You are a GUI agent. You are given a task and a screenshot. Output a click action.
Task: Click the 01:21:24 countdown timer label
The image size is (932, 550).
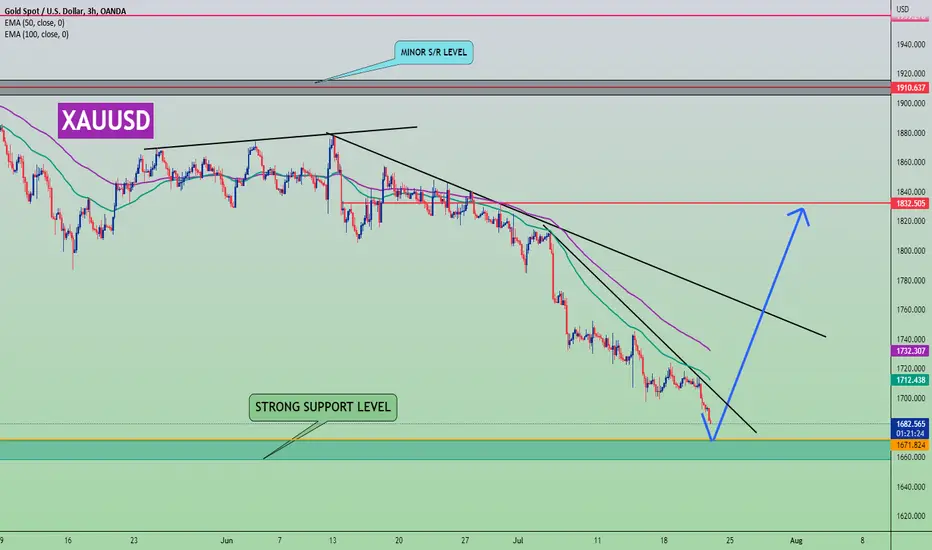910,434
